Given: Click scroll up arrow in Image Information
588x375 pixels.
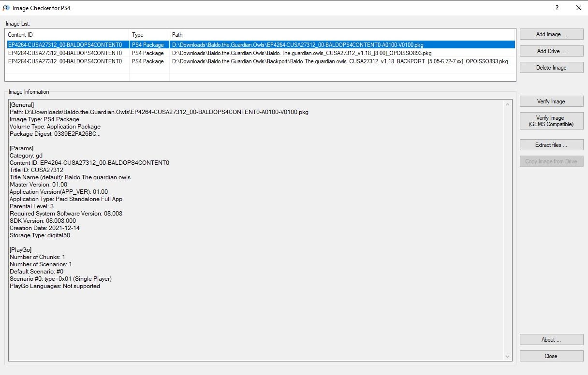Looking at the screenshot, I should (x=508, y=104).
